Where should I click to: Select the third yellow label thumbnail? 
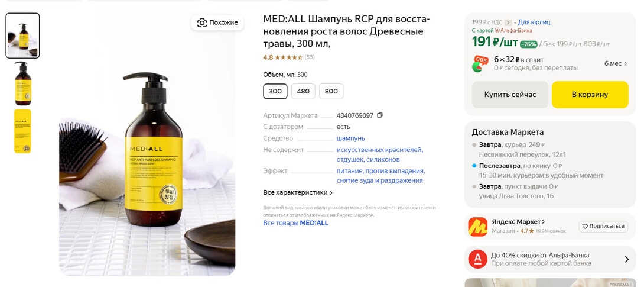(x=22, y=131)
